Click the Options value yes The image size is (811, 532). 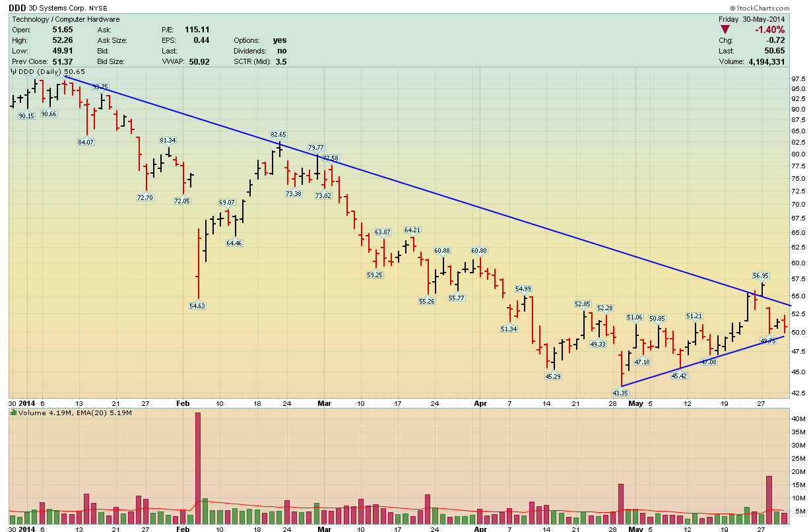[x=280, y=40]
